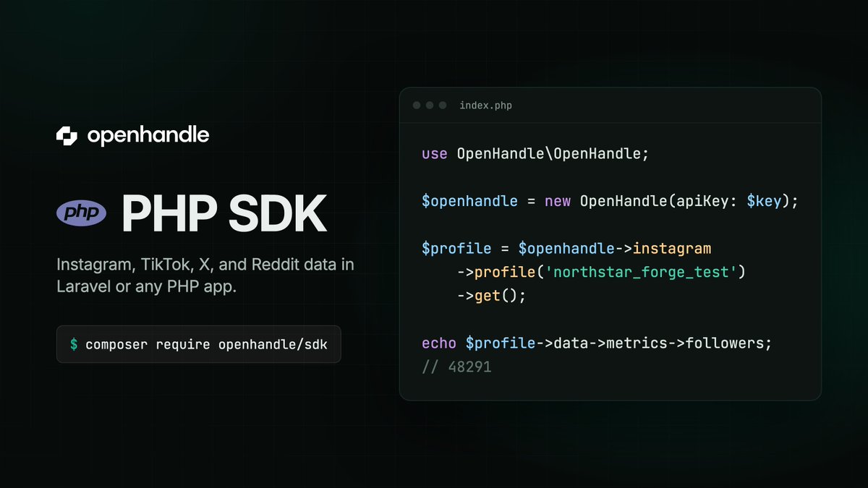
Task: Click the '$profile = $openhandle->instagram' line
Action: (566, 249)
